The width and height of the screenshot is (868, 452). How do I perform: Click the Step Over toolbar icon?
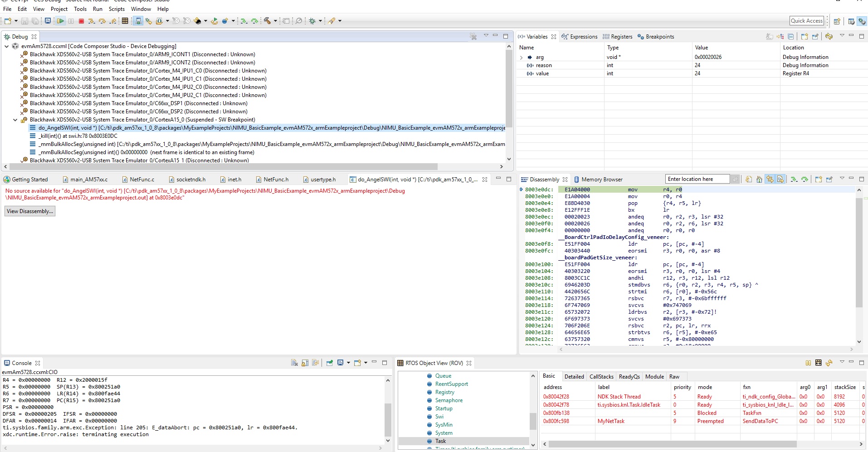(102, 21)
